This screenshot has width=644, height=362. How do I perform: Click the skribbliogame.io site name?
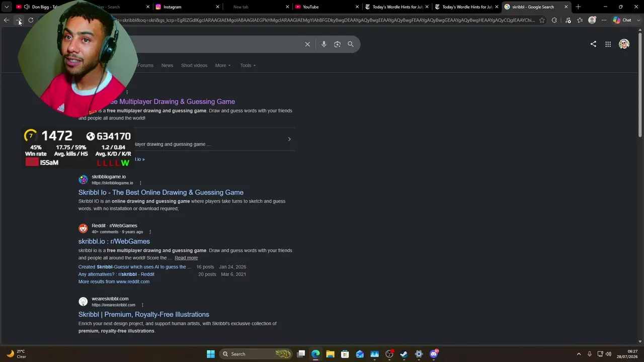coord(109,177)
